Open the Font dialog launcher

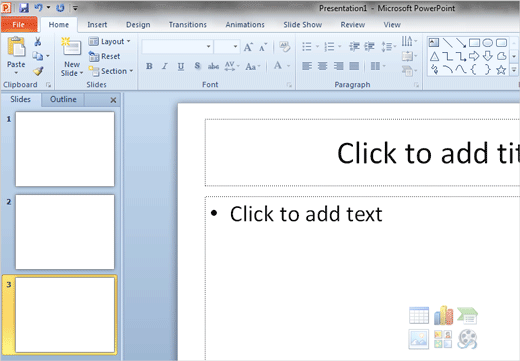[289, 85]
